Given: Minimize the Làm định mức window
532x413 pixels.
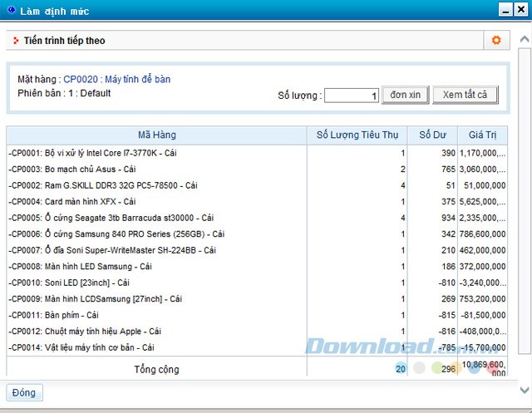Looking at the screenshot, I should click(x=504, y=10).
